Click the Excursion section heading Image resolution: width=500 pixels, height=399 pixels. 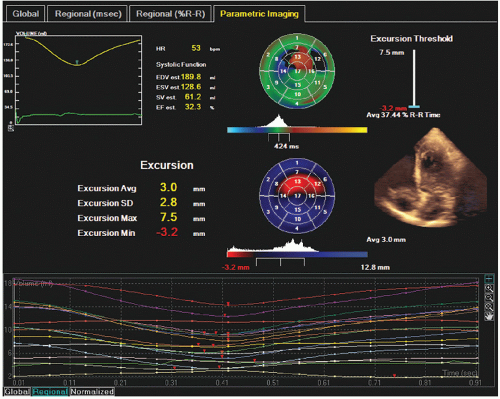[x=167, y=165]
